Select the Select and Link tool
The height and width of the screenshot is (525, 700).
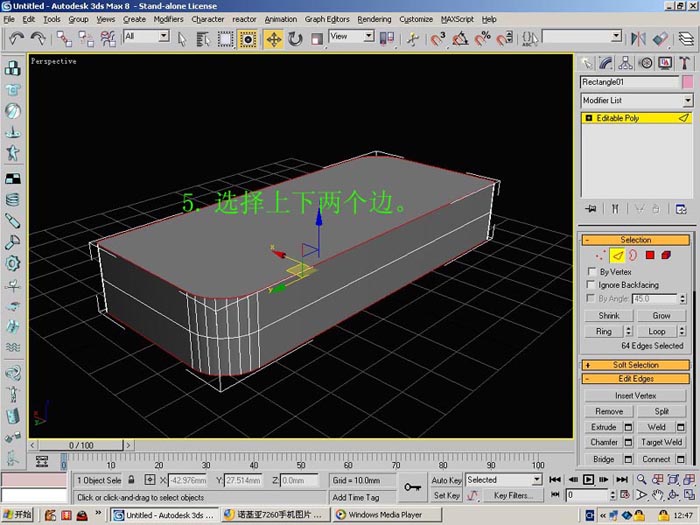64,39
